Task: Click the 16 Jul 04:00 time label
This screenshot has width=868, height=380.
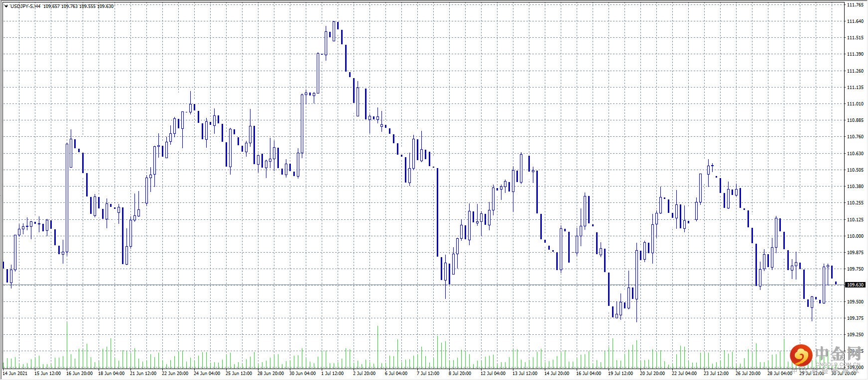Action: (589, 374)
